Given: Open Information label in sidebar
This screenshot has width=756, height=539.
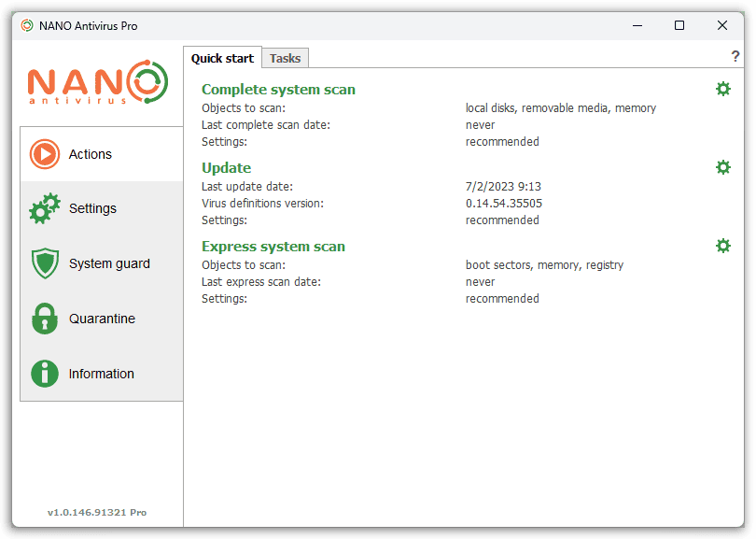Looking at the screenshot, I should pyautogui.click(x=101, y=374).
